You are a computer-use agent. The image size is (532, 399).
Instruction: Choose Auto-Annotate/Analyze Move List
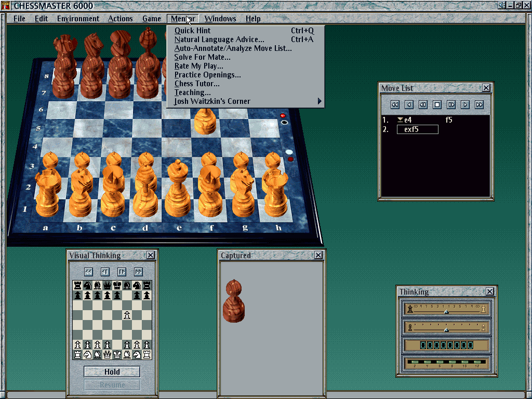point(245,48)
